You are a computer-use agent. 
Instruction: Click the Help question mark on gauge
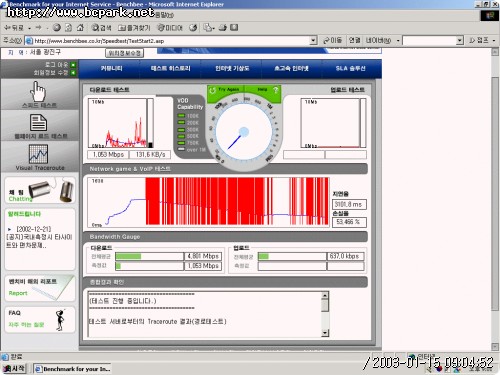(x=276, y=90)
